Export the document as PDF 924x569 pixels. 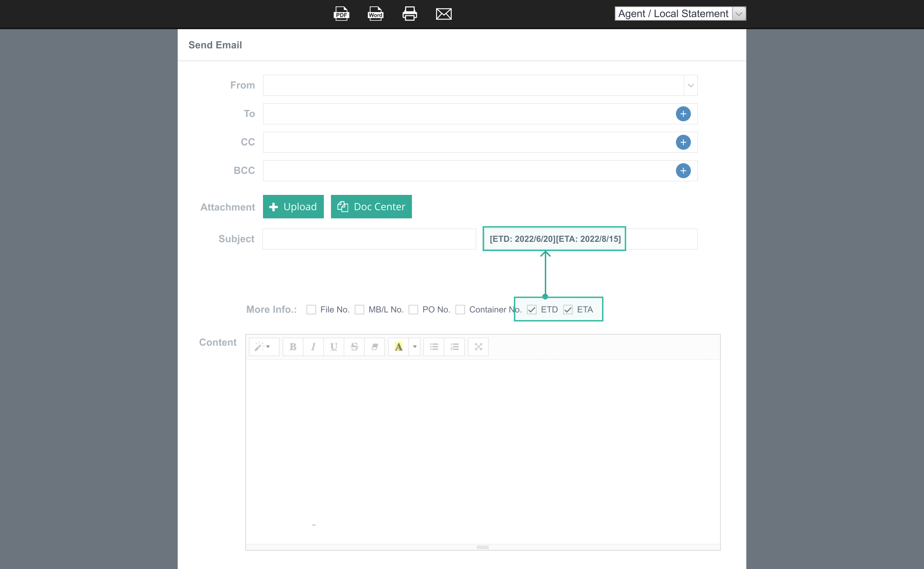point(341,14)
